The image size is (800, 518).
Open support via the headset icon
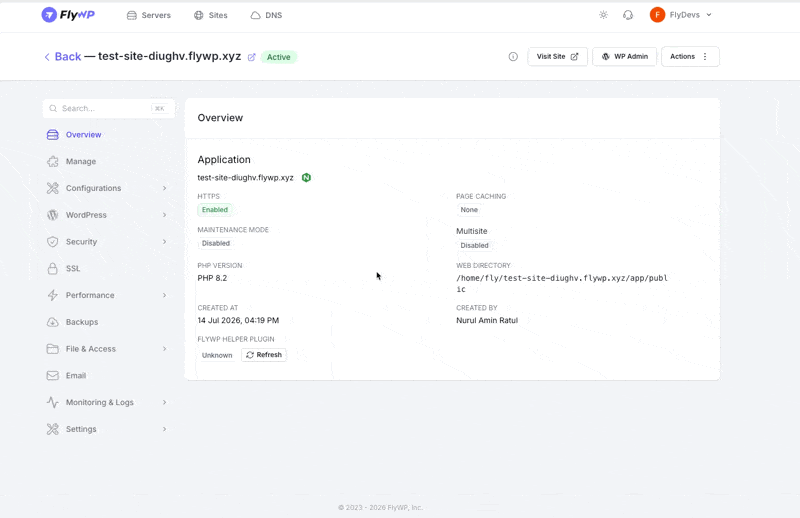point(628,15)
